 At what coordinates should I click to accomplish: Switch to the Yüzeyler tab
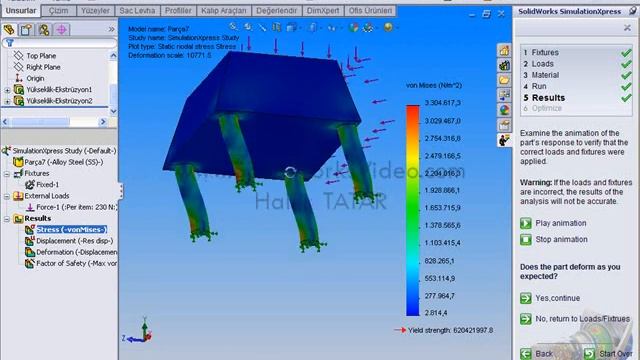[95, 11]
